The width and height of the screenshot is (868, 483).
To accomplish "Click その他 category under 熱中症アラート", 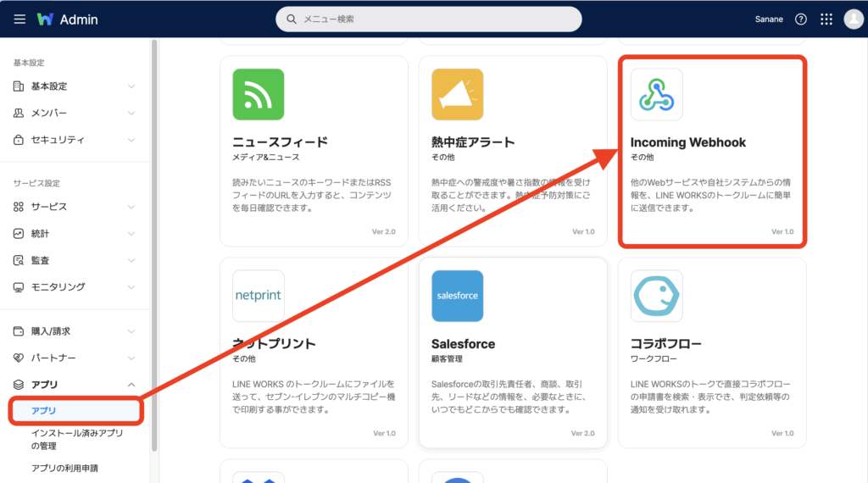I will tap(442, 158).
